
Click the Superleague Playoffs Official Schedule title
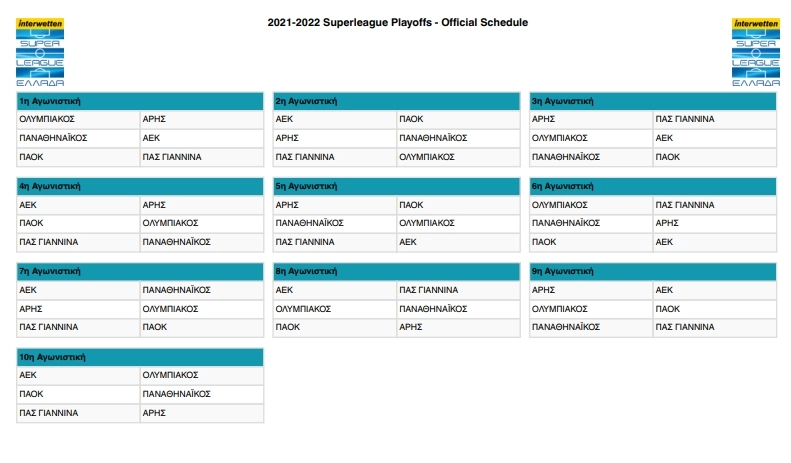[x=398, y=22]
